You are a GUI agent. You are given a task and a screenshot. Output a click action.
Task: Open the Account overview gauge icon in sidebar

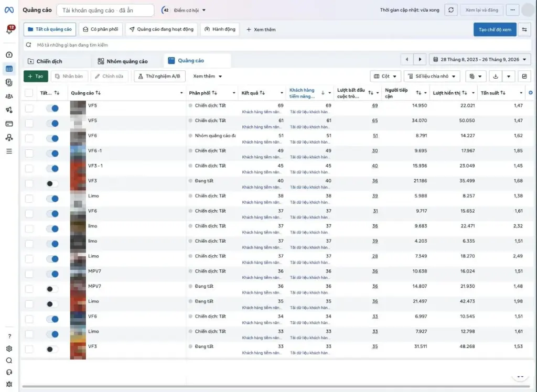click(9, 55)
